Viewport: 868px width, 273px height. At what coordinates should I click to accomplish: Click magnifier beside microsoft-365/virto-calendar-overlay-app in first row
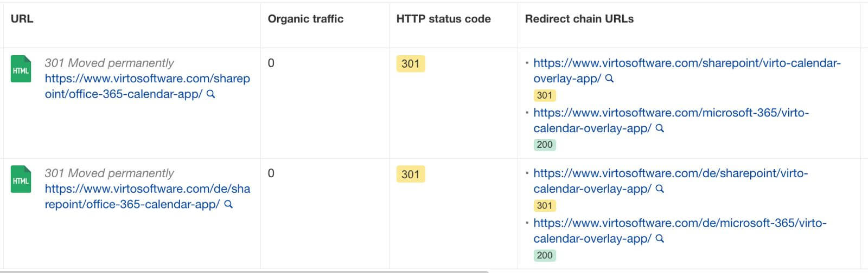(660, 128)
